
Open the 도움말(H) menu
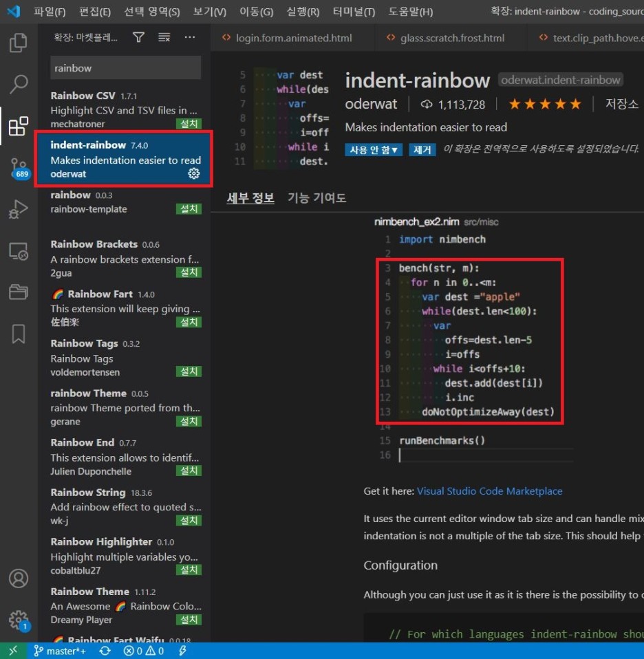coord(410,11)
